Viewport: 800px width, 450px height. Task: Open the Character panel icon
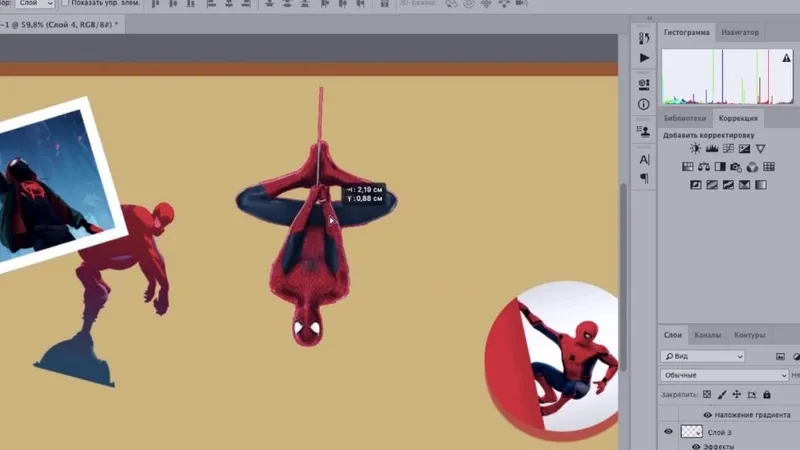(644, 160)
